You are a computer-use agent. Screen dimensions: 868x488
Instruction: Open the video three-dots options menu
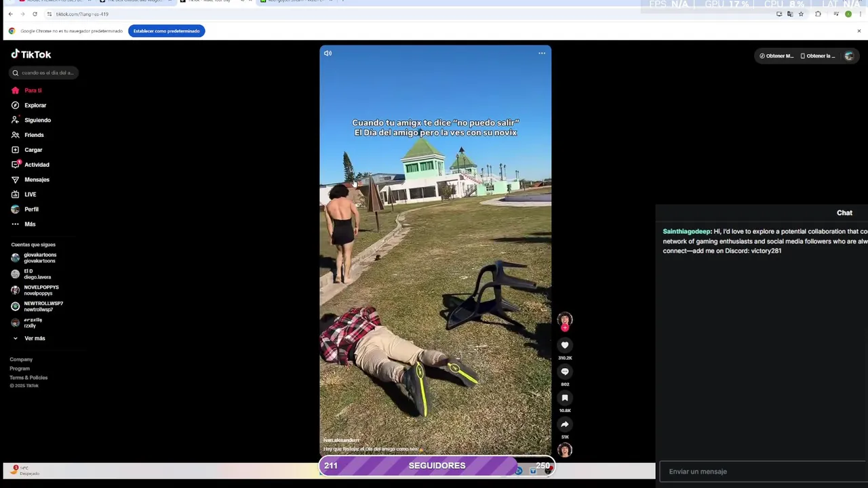pyautogui.click(x=542, y=53)
